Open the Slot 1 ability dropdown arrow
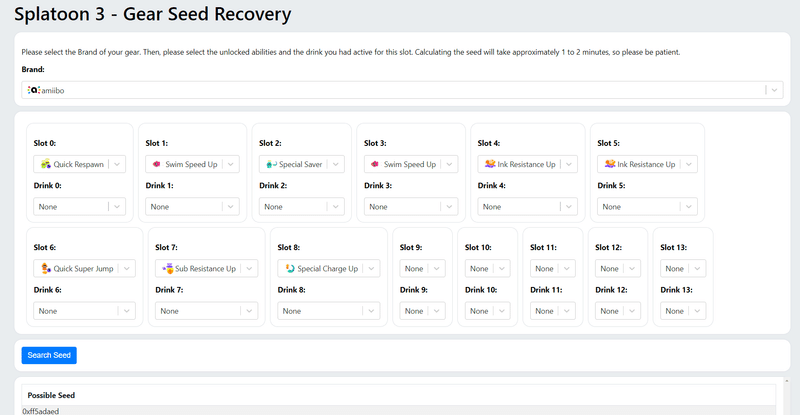The image size is (800, 415). click(231, 164)
